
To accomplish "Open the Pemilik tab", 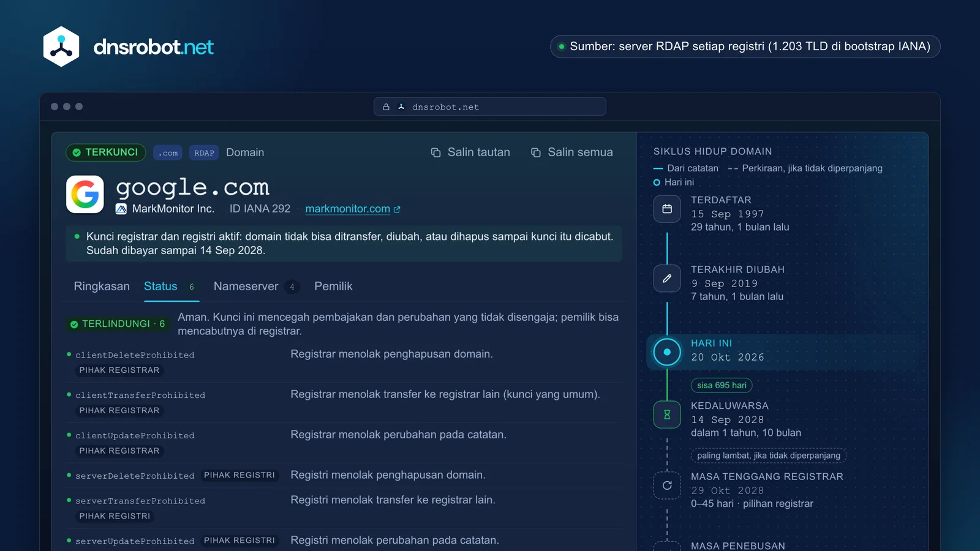I will click(x=333, y=287).
